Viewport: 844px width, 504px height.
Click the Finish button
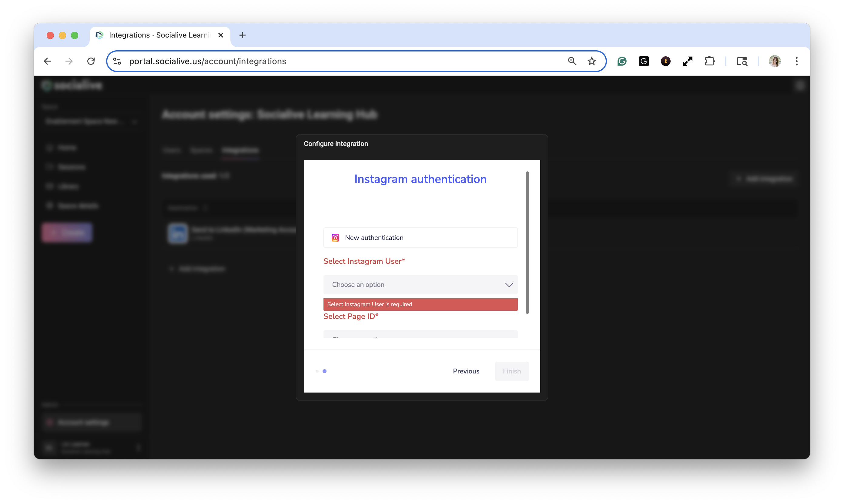[x=511, y=371]
